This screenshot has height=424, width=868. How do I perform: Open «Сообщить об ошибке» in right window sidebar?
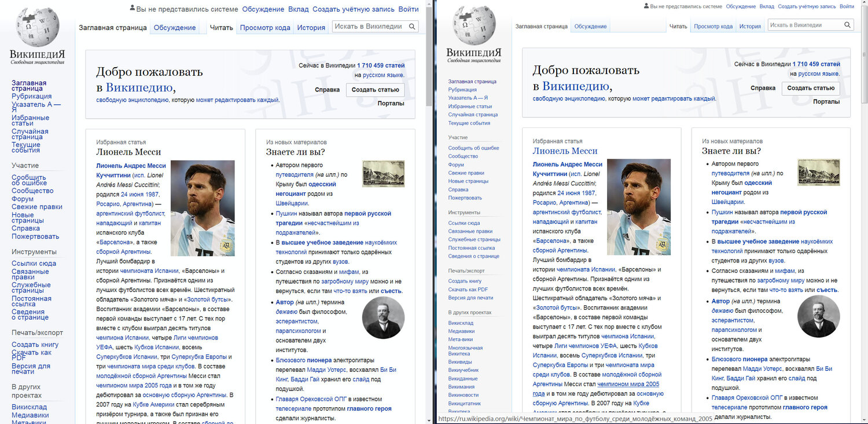tap(473, 148)
